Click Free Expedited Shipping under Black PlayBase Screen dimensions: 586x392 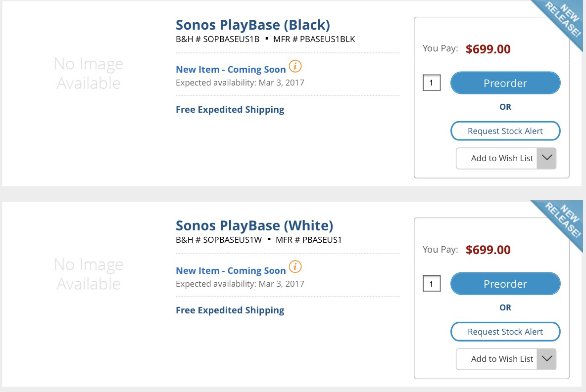coord(230,110)
